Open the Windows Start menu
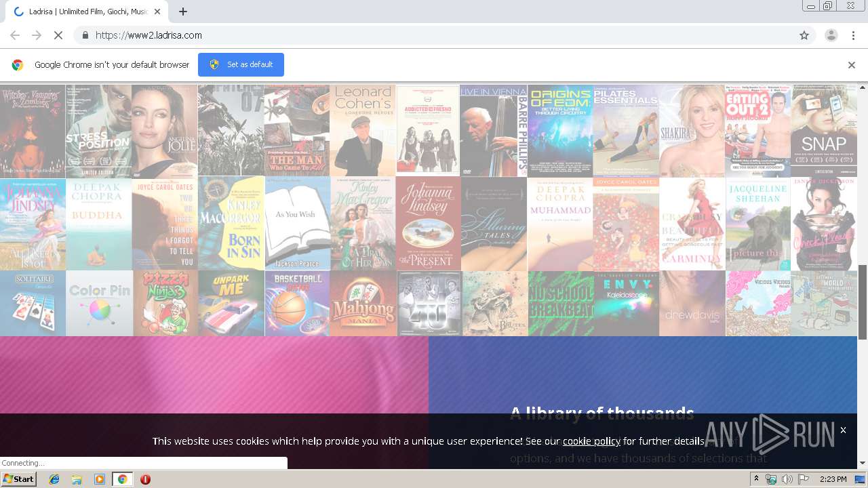 click(18, 479)
